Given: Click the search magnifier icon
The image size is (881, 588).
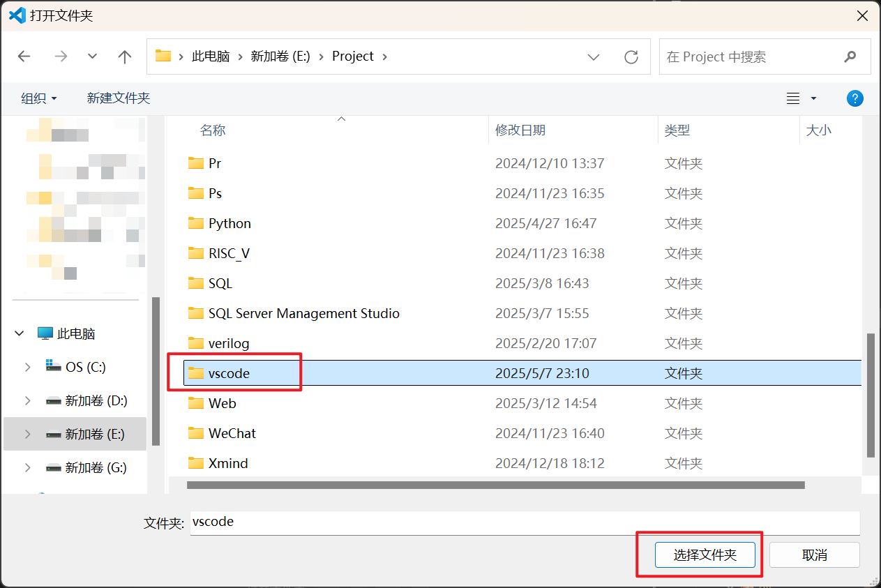Looking at the screenshot, I should (x=850, y=56).
